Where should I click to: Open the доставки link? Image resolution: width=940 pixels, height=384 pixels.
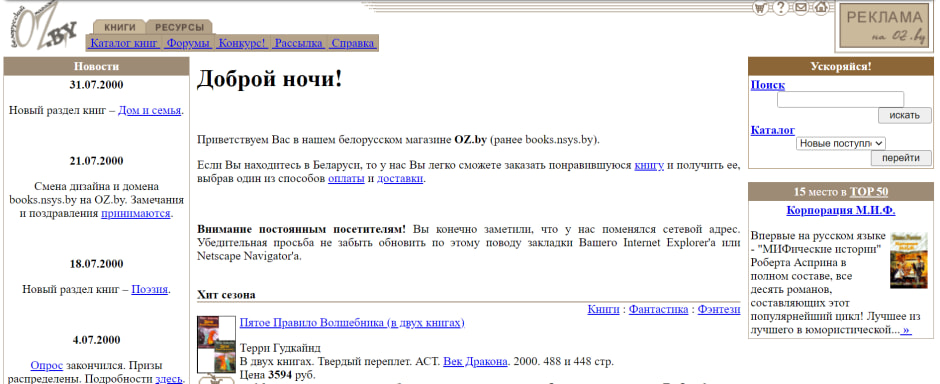tap(400, 179)
